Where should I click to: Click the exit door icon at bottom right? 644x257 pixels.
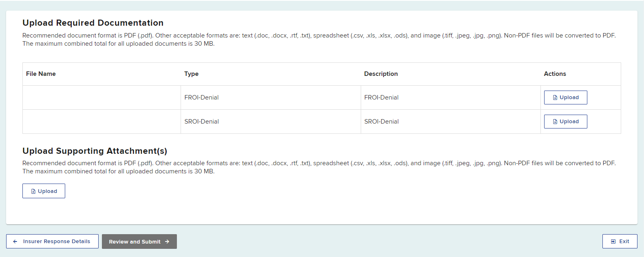pos(613,241)
